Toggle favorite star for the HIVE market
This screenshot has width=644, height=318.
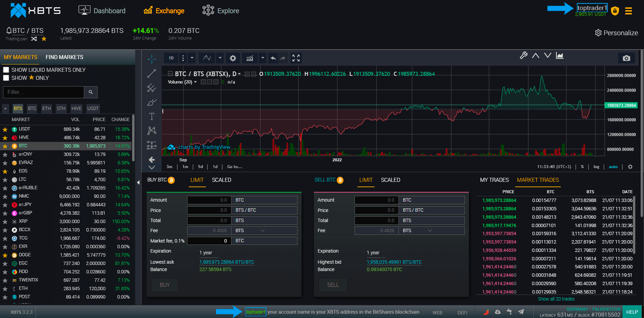click(x=5, y=138)
